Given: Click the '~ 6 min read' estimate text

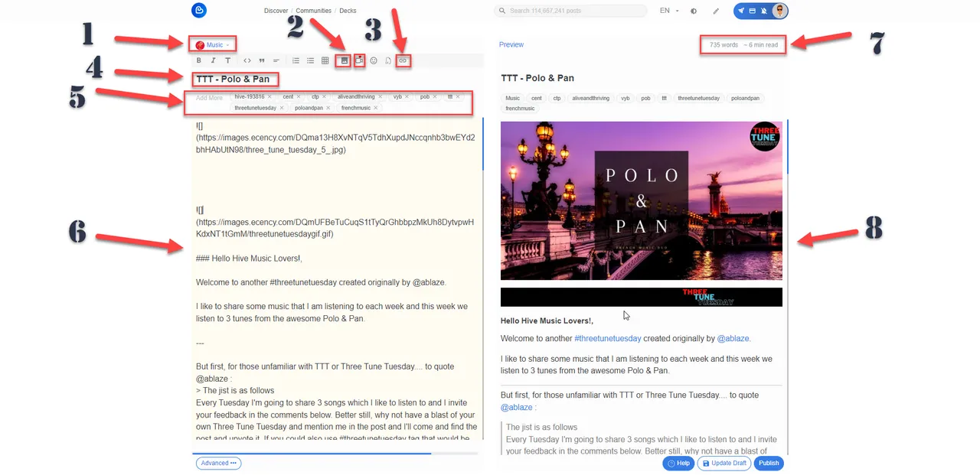Looking at the screenshot, I should click(x=760, y=44).
